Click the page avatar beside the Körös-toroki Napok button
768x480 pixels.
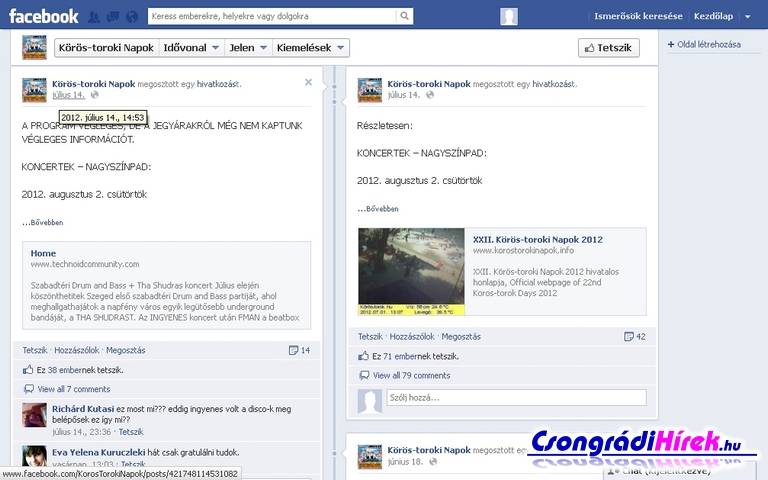point(34,48)
